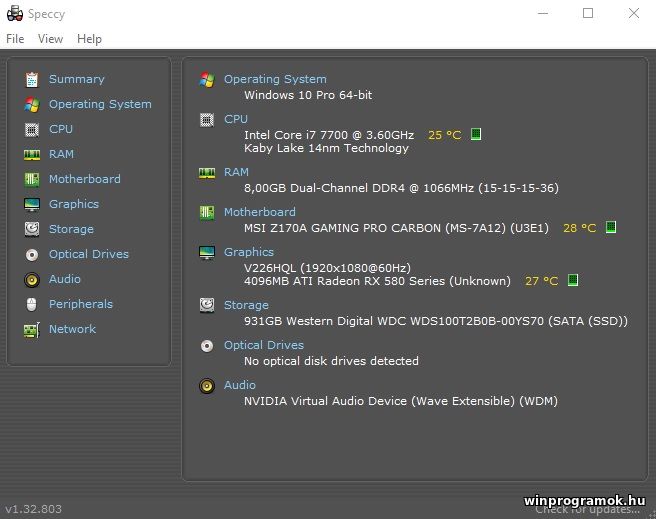Select Storage in the sidebar list
The image size is (656, 519).
[x=71, y=229]
